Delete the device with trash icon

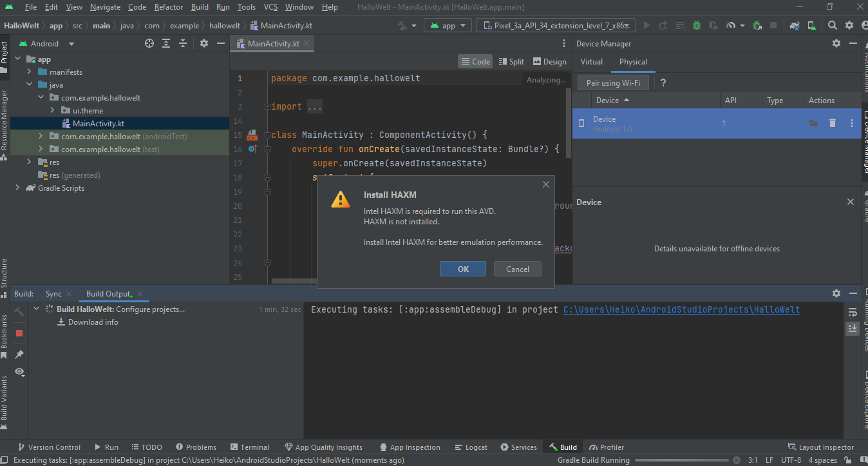click(x=833, y=123)
